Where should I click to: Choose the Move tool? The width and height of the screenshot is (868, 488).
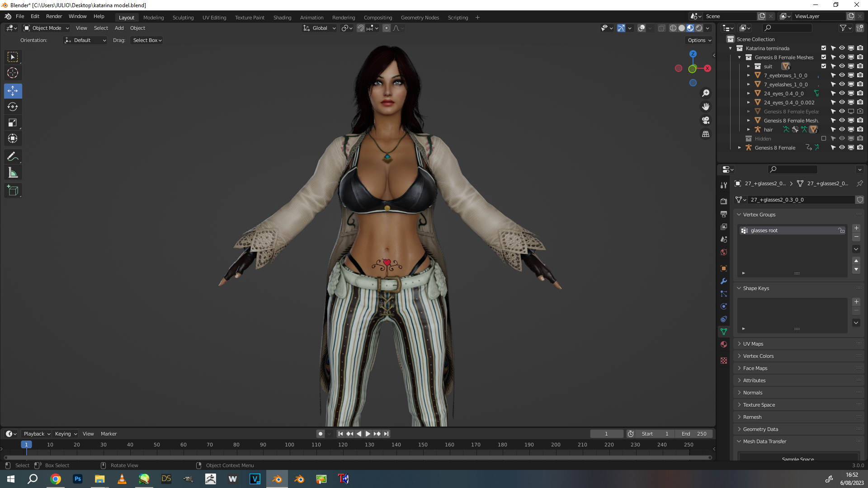pyautogui.click(x=13, y=91)
